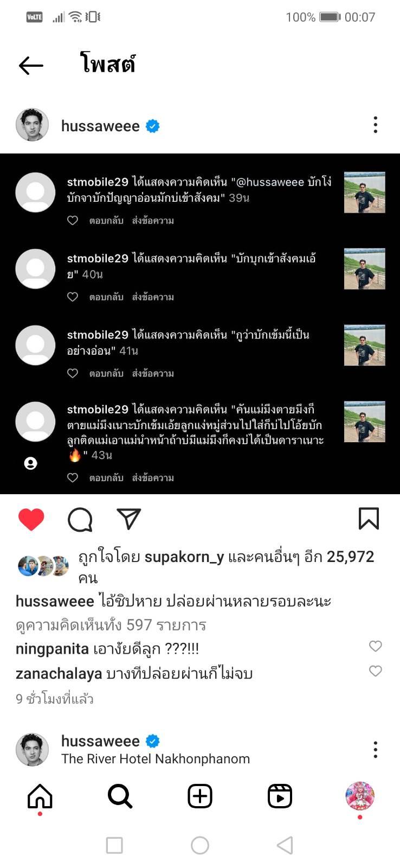The height and width of the screenshot is (868, 400).
Task: Tap hussaweee profile picture in header
Action: point(33,125)
